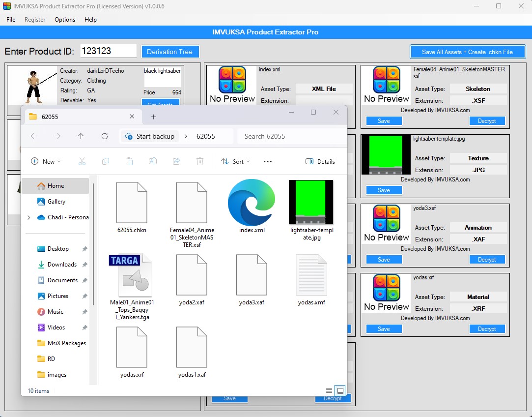Save the yoda3.xaf animation asset
The width and height of the screenshot is (532, 417).
coord(384,260)
